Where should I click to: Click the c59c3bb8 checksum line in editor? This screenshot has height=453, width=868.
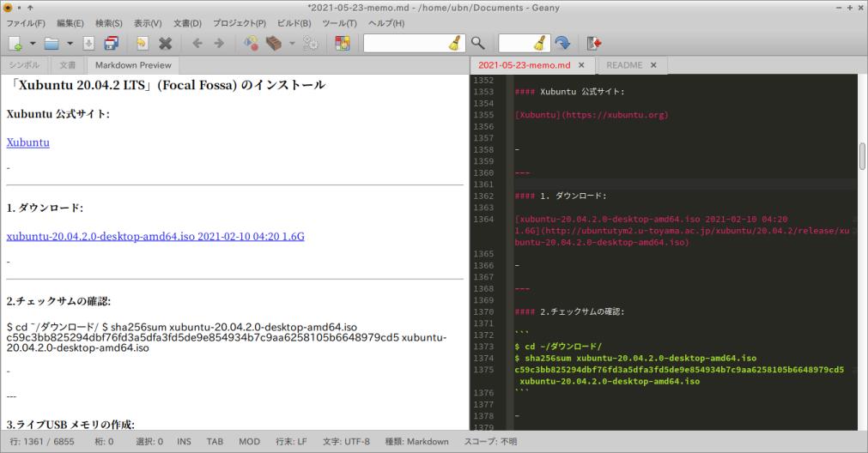click(679, 370)
